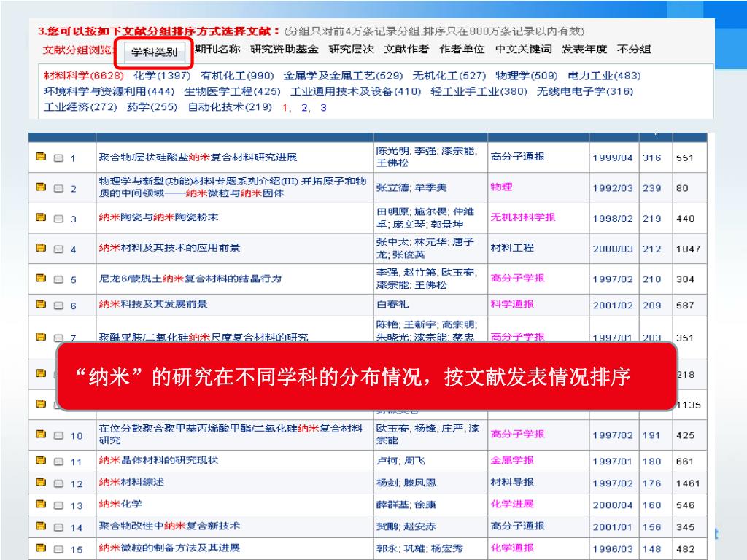Filter by 轻工业手工业(380) subject
This screenshot has height=560, width=747.
479,91
